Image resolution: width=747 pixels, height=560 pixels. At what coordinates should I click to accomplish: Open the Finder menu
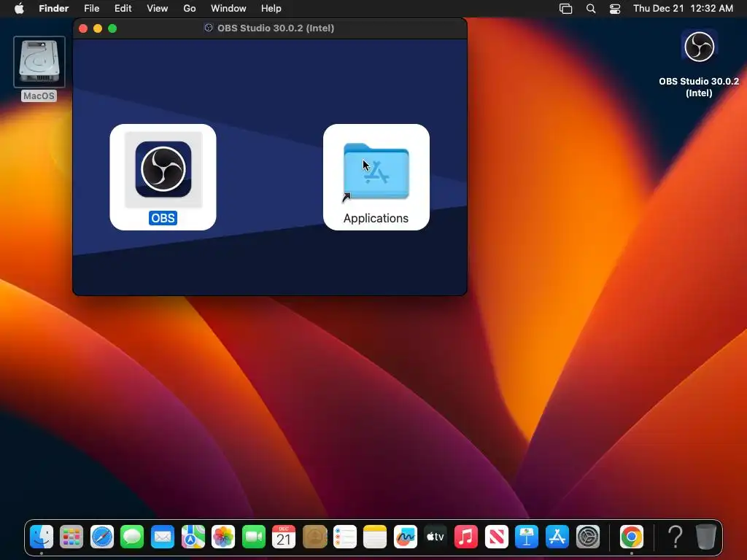pos(54,9)
